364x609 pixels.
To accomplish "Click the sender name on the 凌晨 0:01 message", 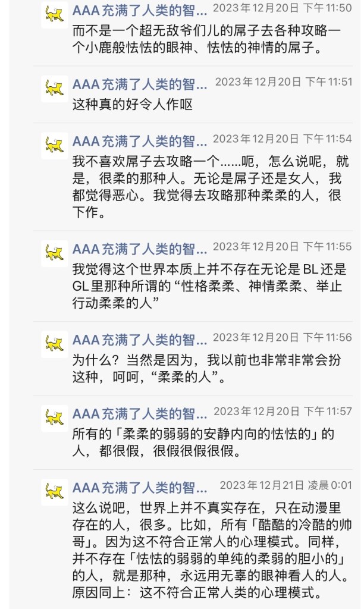I will tap(140, 487).
